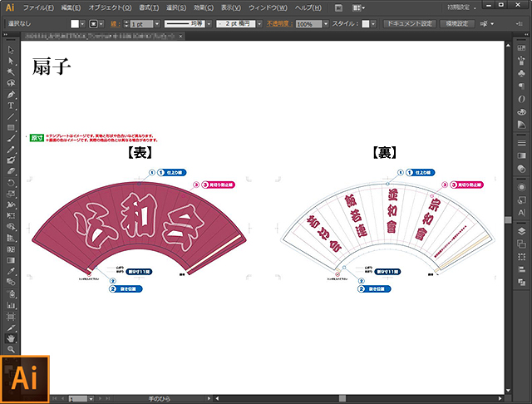Open the fill color dropdown arrow

pos(82,24)
